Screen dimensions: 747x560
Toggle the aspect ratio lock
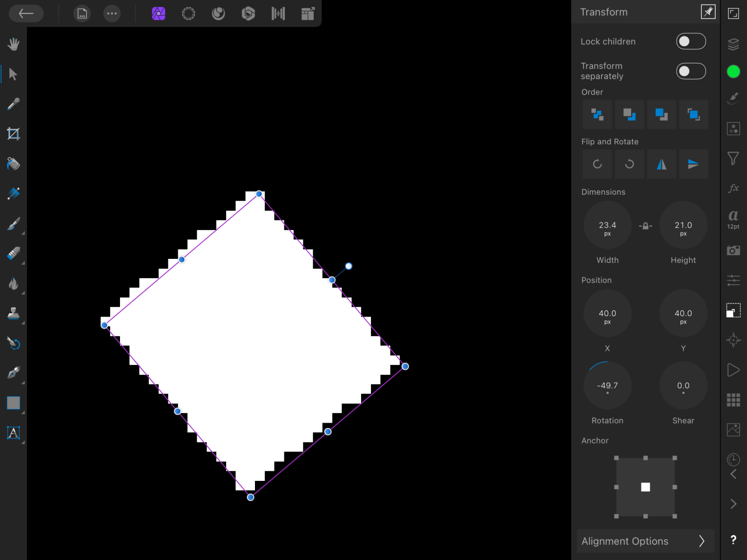pyautogui.click(x=645, y=225)
